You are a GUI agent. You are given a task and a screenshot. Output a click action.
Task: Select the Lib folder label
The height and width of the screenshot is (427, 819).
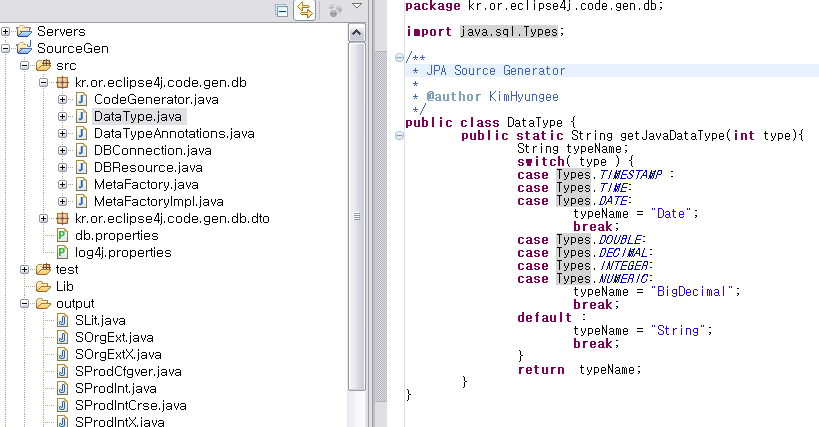point(65,287)
